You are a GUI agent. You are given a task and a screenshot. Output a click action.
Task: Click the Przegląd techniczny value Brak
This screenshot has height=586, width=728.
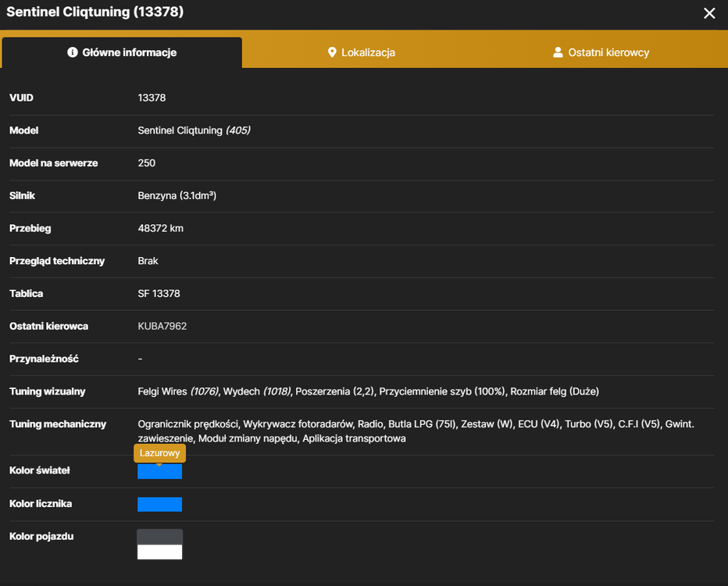(x=148, y=261)
